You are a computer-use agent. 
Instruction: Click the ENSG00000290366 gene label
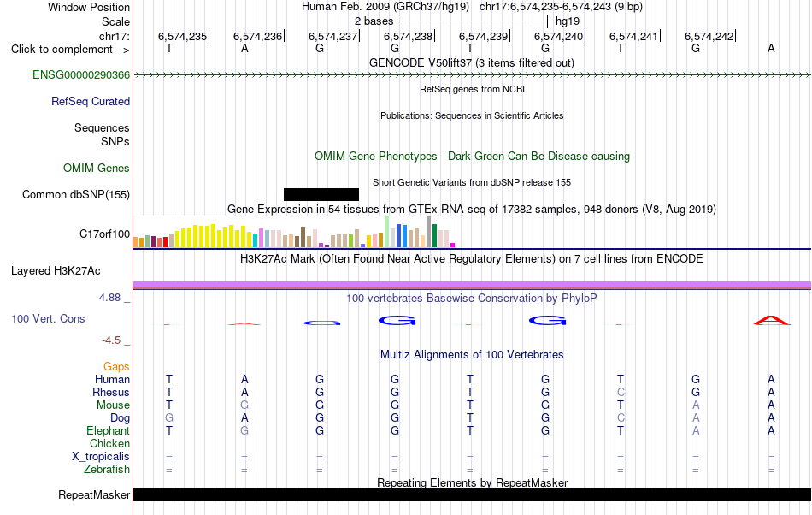pyautogui.click(x=81, y=75)
